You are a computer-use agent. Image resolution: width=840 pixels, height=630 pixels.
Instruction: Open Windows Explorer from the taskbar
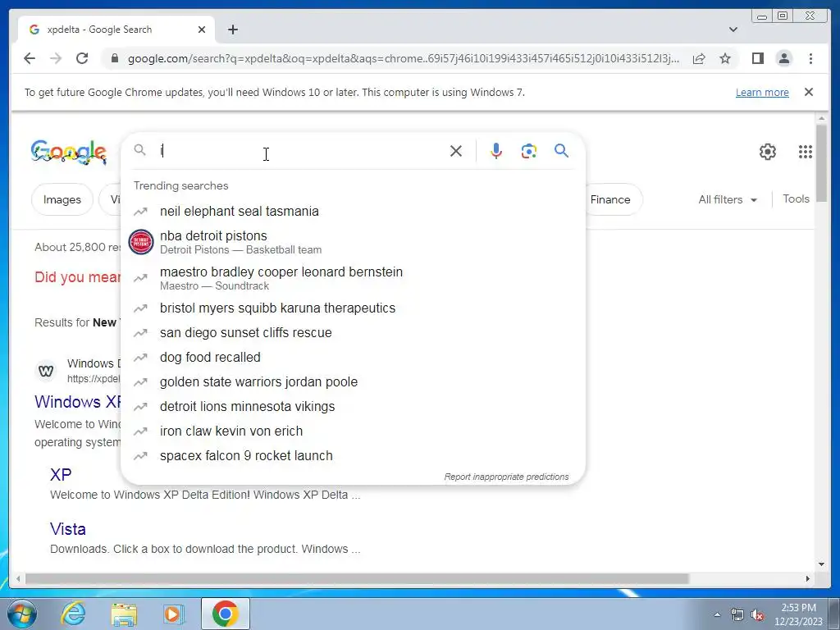124,614
